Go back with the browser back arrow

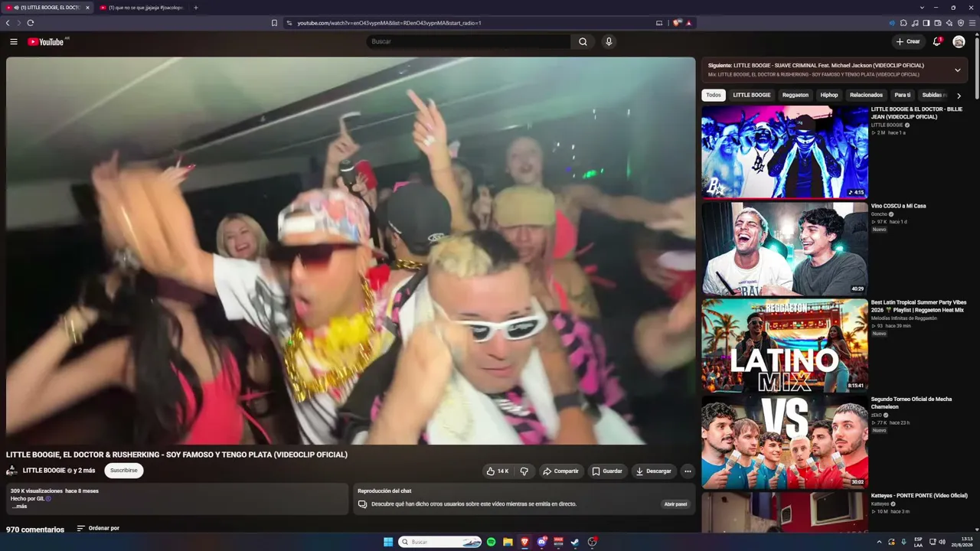click(8, 23)
